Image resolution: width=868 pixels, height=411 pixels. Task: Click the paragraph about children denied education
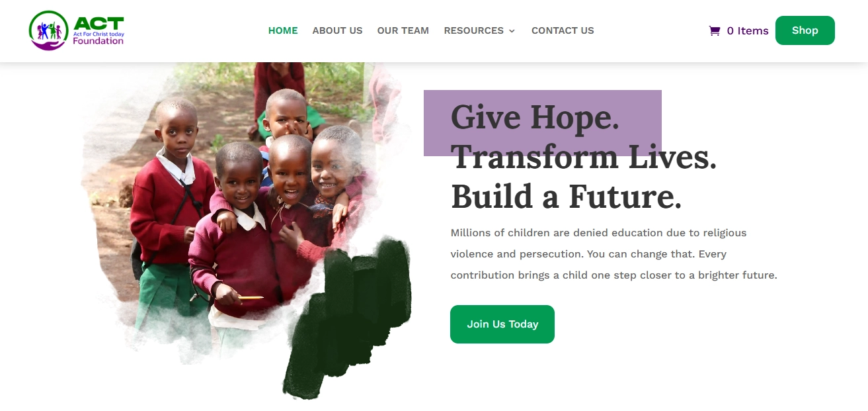coord(614,254)
